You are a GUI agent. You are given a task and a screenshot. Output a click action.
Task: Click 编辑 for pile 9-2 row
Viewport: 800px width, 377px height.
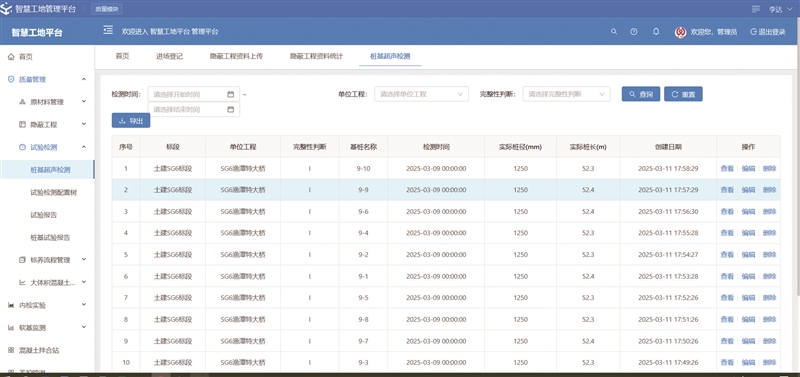point(748,255)
